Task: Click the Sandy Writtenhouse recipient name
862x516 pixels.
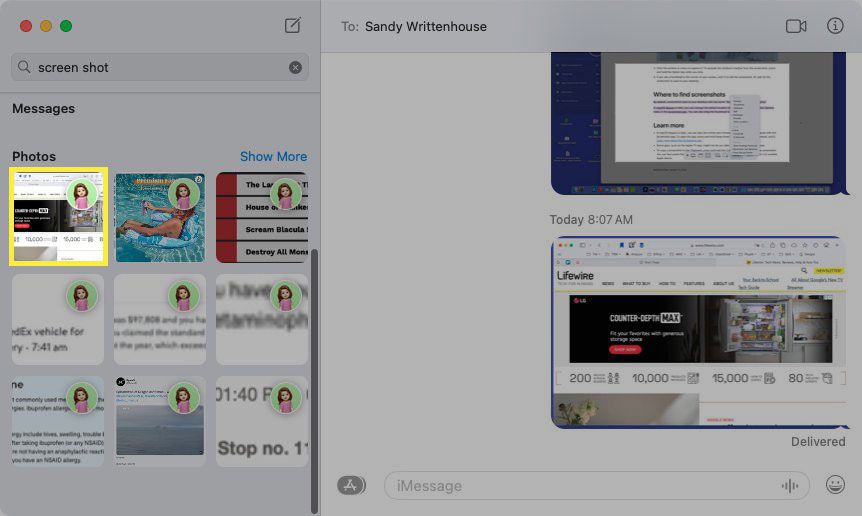Action: tap(428, 26)
